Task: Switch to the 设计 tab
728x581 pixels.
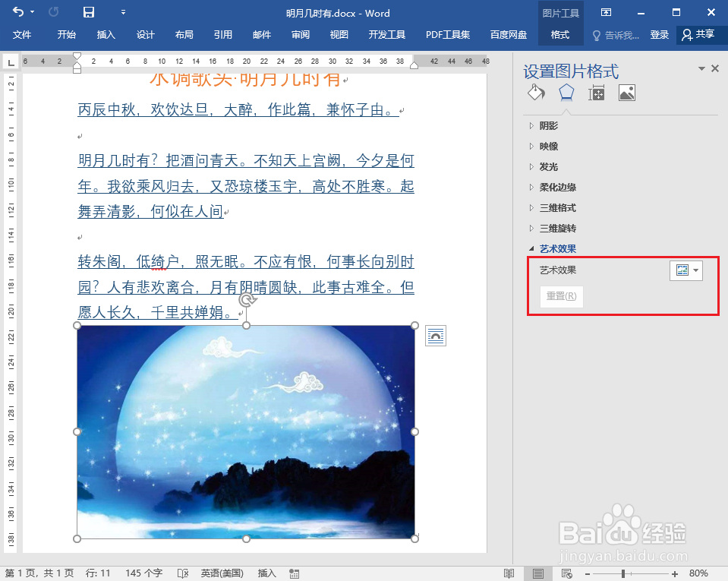Action: tap(145, 35)
